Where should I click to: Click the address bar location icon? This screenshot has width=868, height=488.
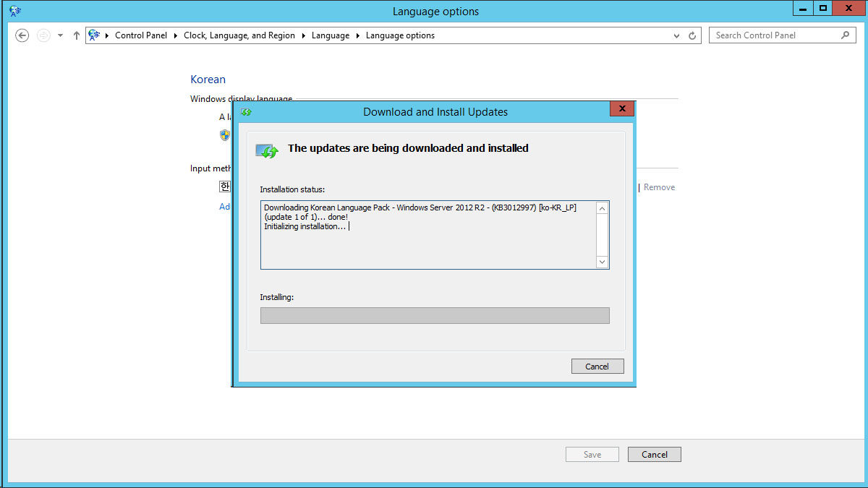94,35
